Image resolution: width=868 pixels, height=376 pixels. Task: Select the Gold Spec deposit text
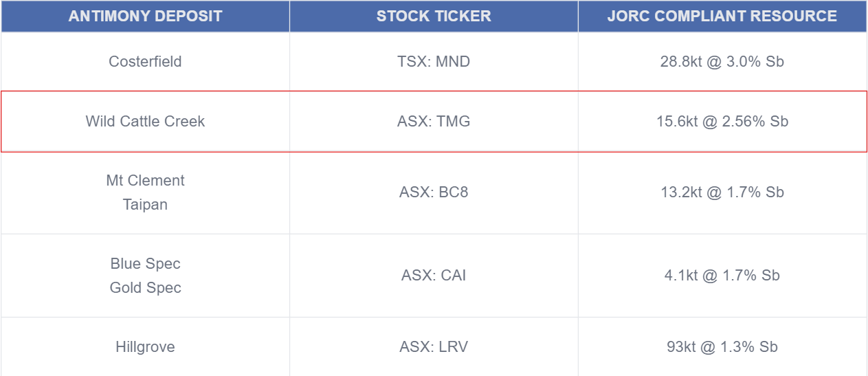pyautogui.click(x=145, y=288)
